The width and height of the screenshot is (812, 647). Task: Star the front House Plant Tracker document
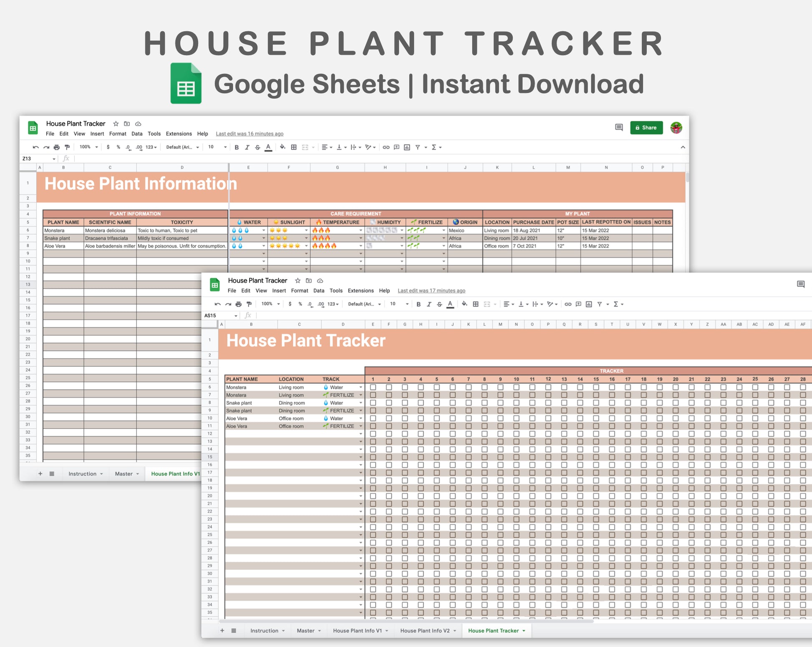point(298,281)
